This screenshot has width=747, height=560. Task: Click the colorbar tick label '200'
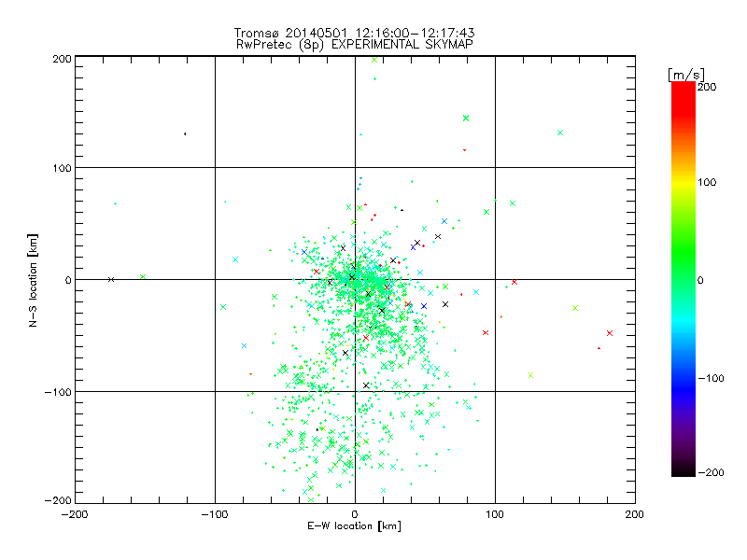707,87
